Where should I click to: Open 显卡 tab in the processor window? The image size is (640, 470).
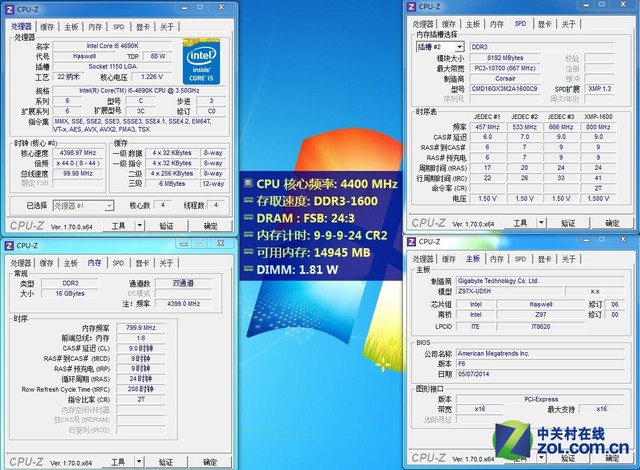click(143, 27)
